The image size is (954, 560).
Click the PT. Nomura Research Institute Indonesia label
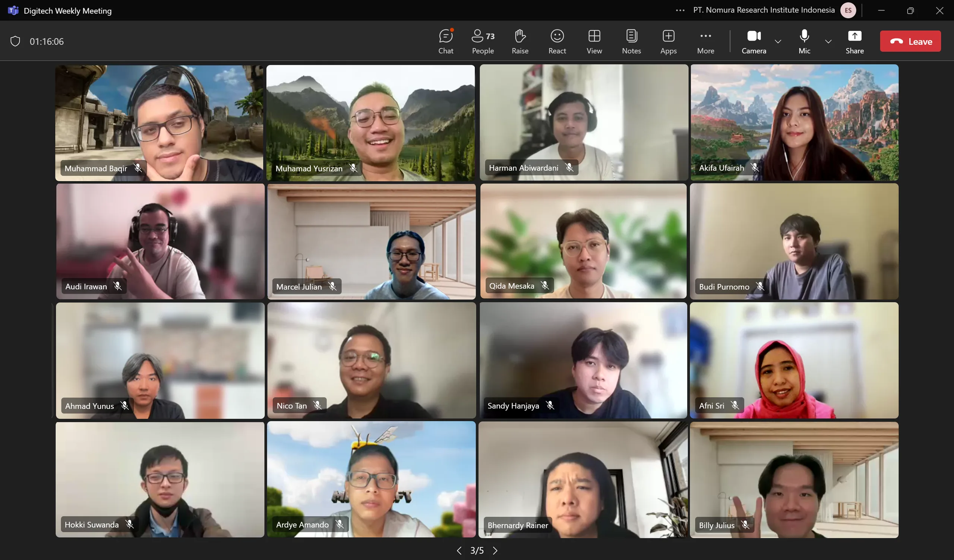764,10
